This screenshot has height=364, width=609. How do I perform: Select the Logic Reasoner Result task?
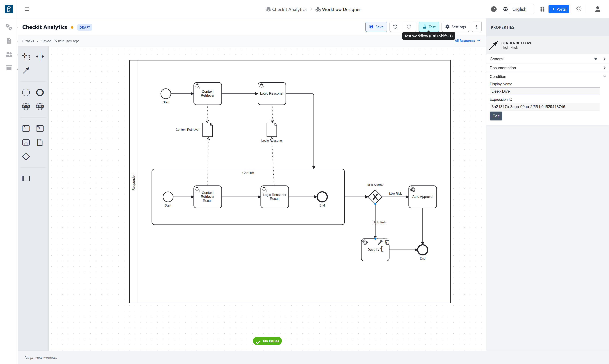pyautogui.click(x=275, y=197)
